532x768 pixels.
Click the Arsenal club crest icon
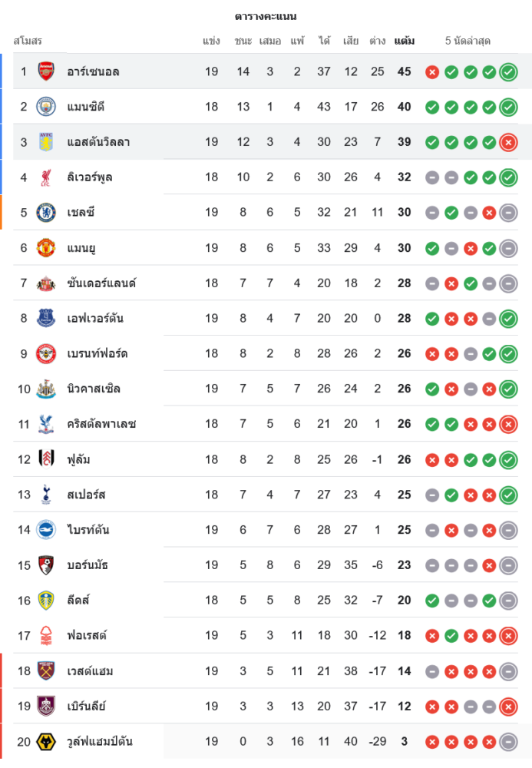[46, 71]
